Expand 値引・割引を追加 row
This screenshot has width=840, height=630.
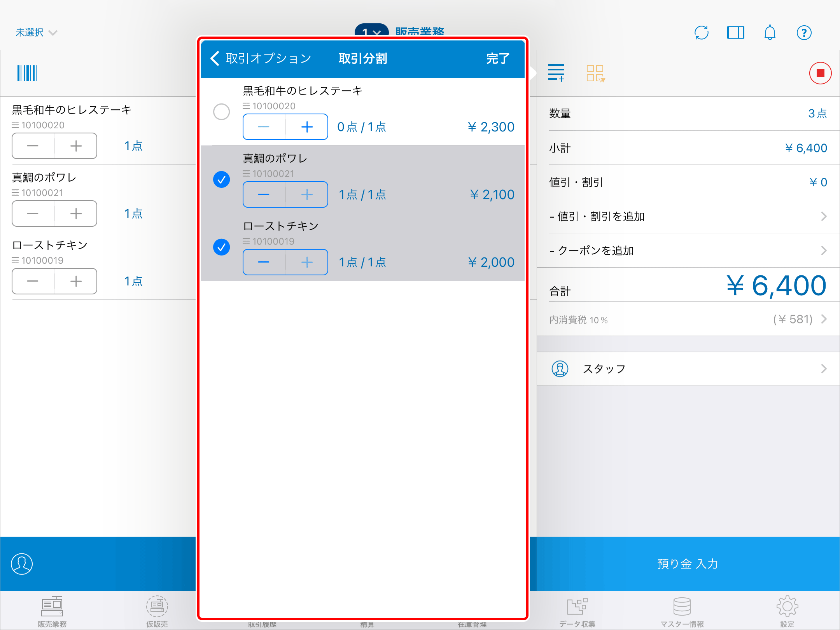tap(688, 216)
